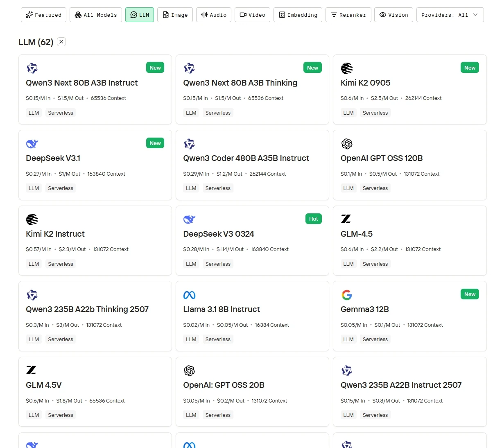Click the OpenAI logo on GPT OSS 20B card
This screenshot has width=502, height=448.
coord(189,371)
